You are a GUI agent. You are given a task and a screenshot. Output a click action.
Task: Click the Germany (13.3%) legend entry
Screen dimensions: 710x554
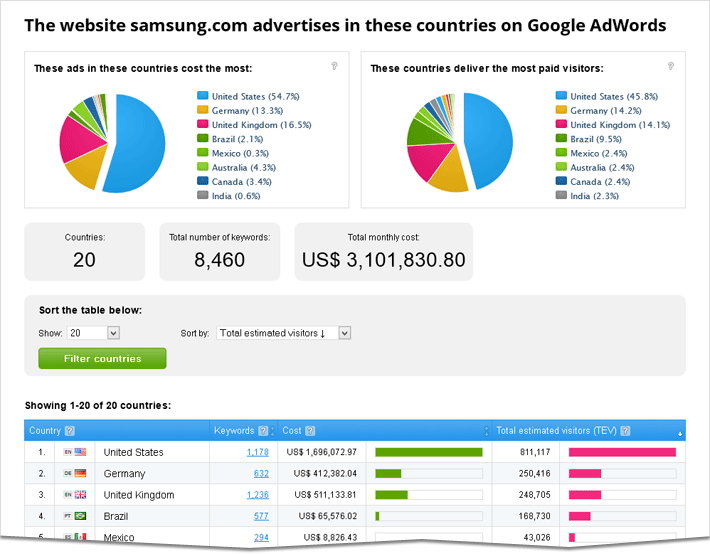247,111
